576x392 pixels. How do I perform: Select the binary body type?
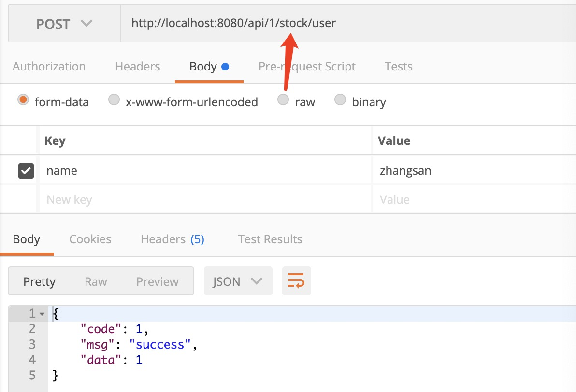(341, 100)
